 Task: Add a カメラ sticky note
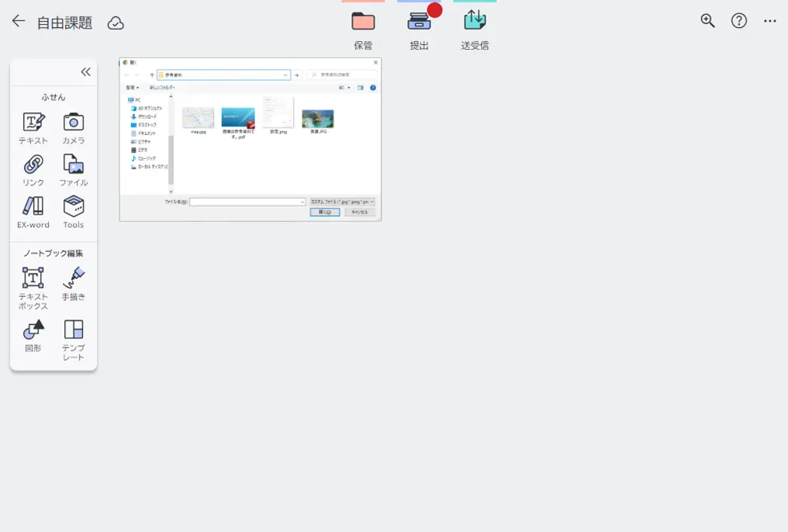click(x=74, y=128)
